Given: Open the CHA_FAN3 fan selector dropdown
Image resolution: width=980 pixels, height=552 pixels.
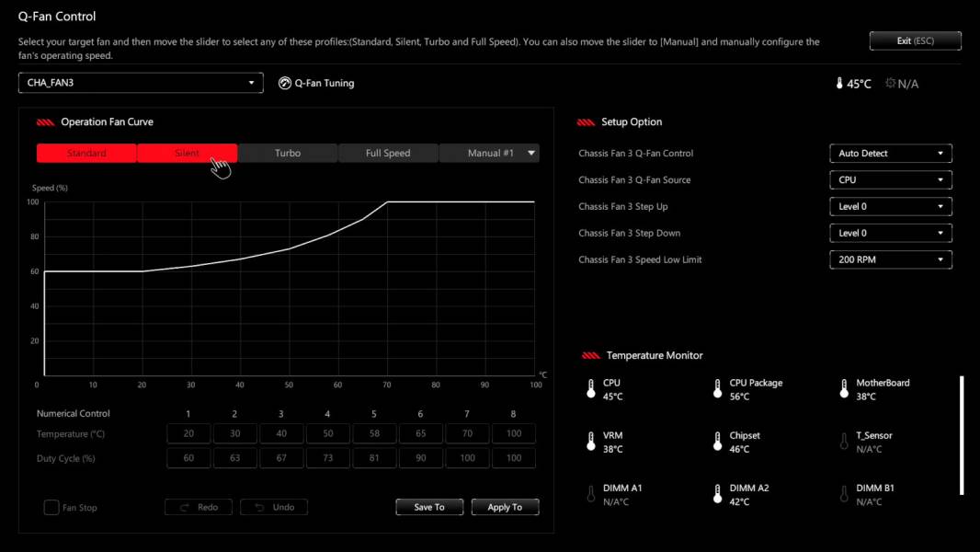Looking at the screenshot, I should (x=141, y=83).
